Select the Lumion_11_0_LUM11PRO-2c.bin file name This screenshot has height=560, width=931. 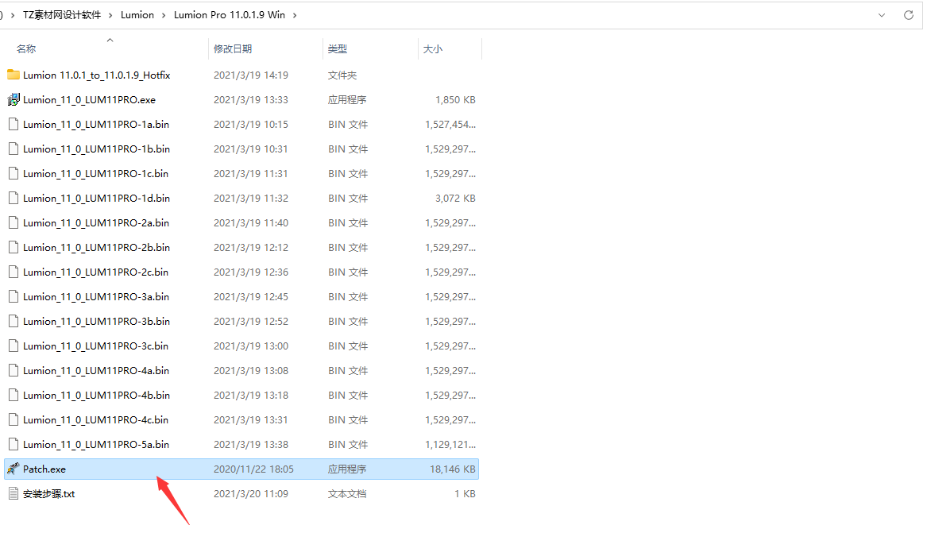tap(95, 272)
